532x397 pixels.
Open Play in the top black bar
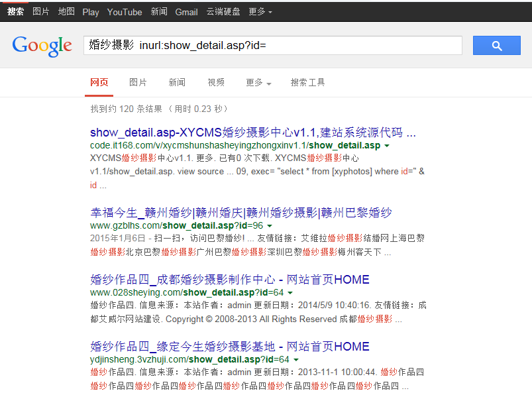pos(91,12)
